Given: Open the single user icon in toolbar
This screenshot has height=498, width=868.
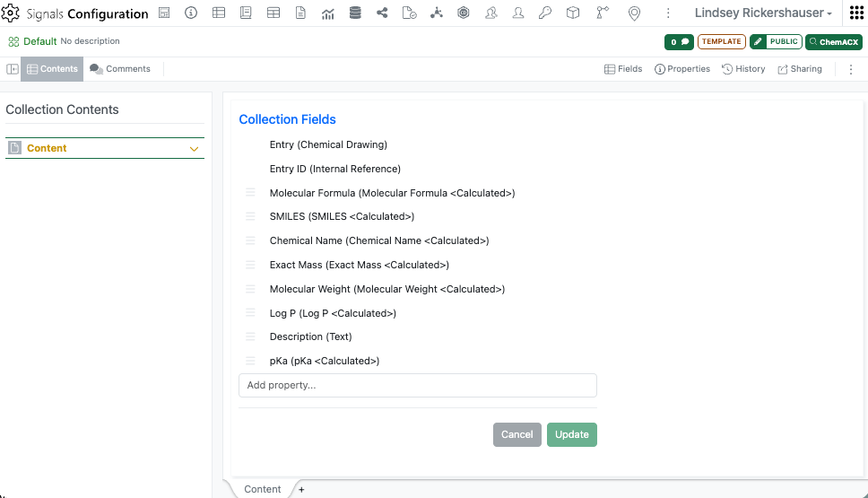Looking at the screenshot, I should point(518,13).
